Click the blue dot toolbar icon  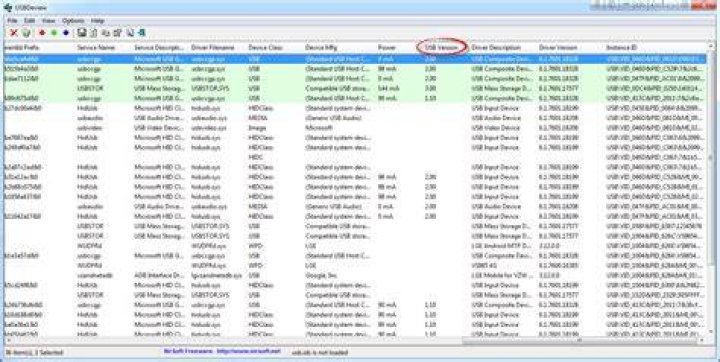coord(66,33)
